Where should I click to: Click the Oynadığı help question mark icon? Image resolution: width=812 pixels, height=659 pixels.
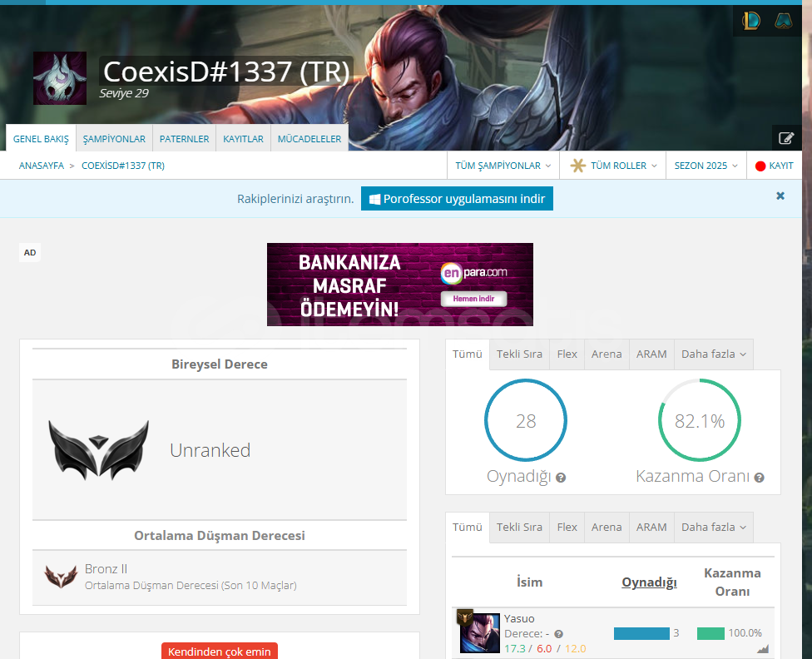tap(560, 478)
